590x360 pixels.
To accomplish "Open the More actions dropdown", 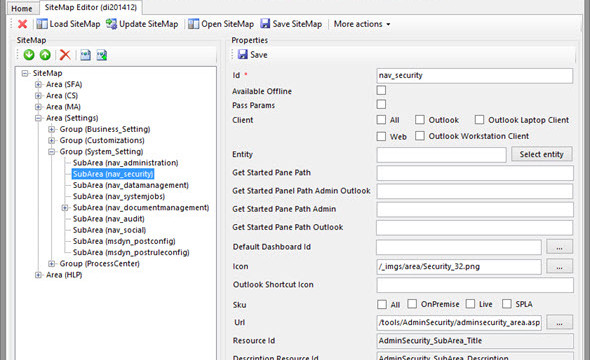I will 362,24.
